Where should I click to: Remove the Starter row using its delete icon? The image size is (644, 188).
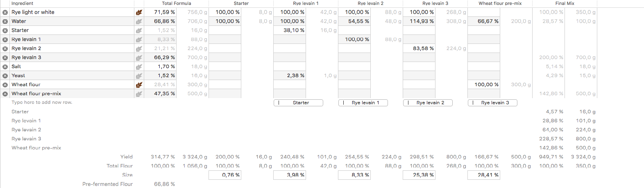coord(5,30)
